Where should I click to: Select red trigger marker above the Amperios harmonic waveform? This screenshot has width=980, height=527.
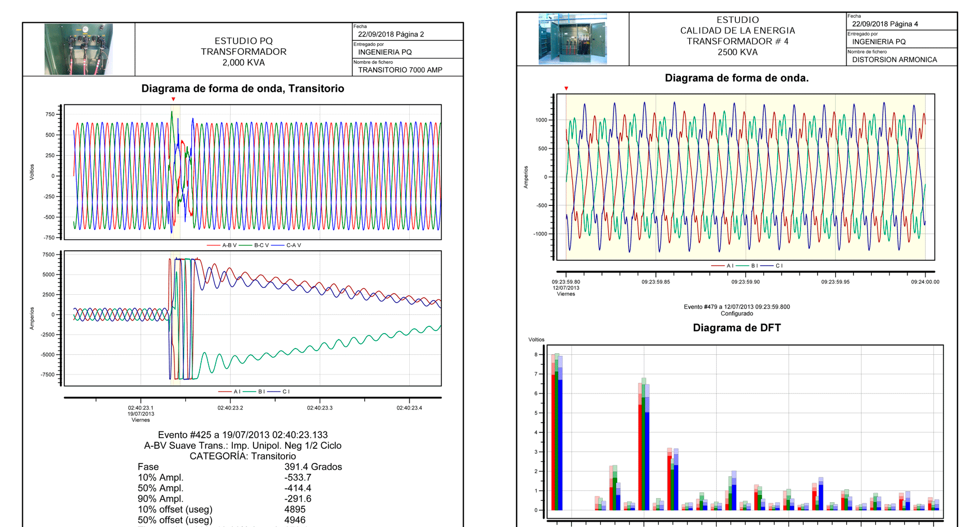tap(566, 89)
